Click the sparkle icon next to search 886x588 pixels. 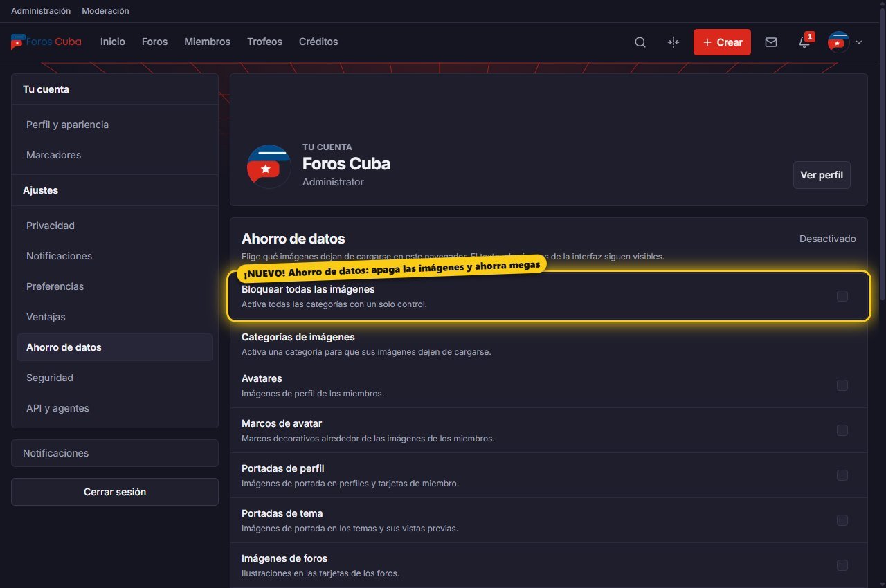673,42
